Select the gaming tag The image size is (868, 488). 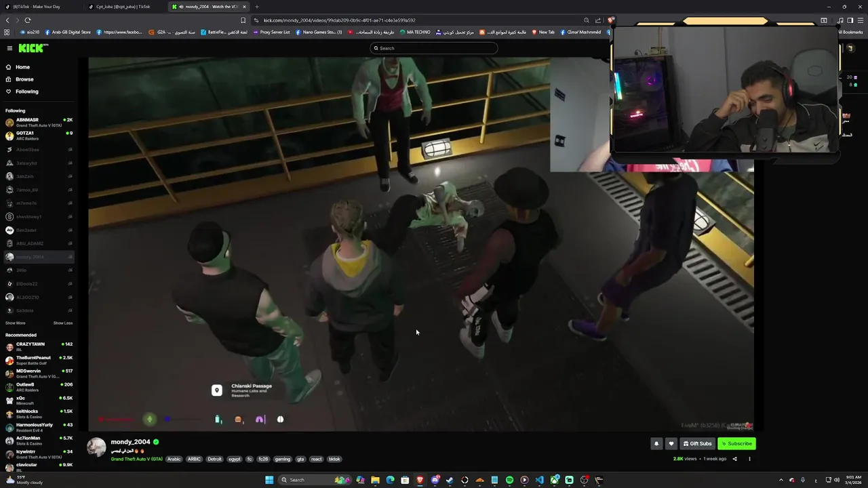point(283,459)
